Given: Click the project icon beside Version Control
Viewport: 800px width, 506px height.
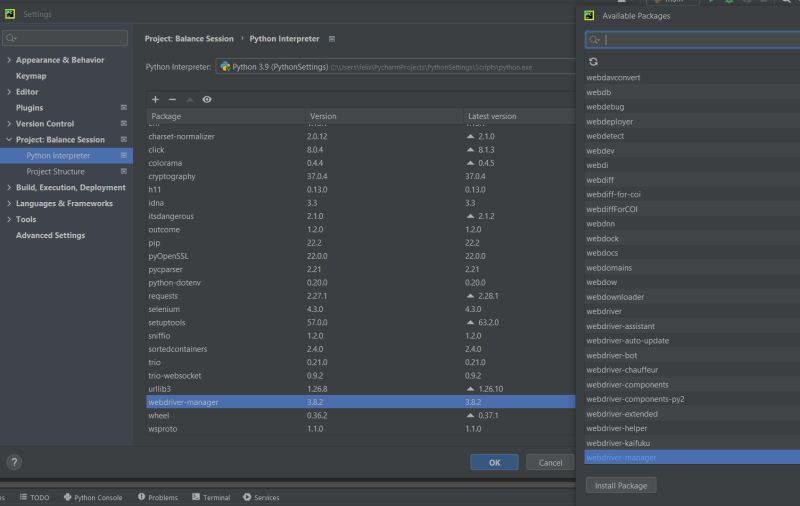Looking at the screenshot, I should (x=123, y=123).
